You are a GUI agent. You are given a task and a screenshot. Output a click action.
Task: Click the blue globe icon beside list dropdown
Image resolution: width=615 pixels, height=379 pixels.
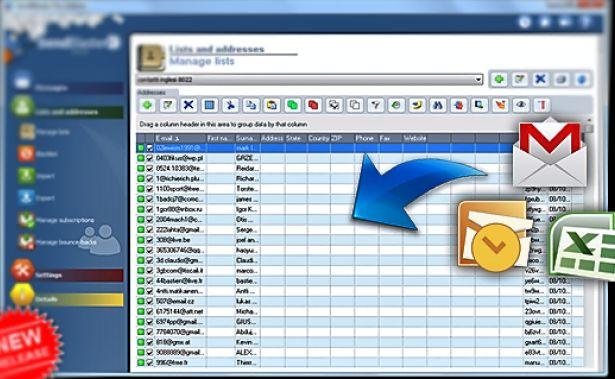click(x=582, y=80)
